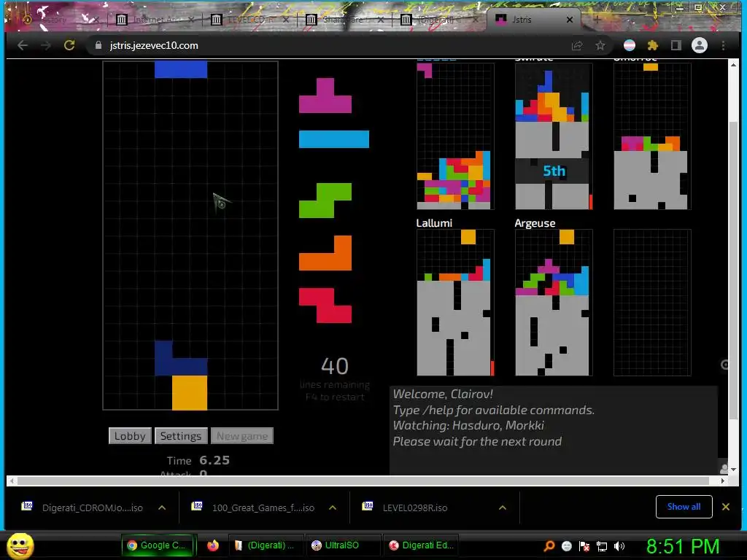Expand options for LEVEL0298R.iso download
747x560 pixels.
click(x=502, y=507)
